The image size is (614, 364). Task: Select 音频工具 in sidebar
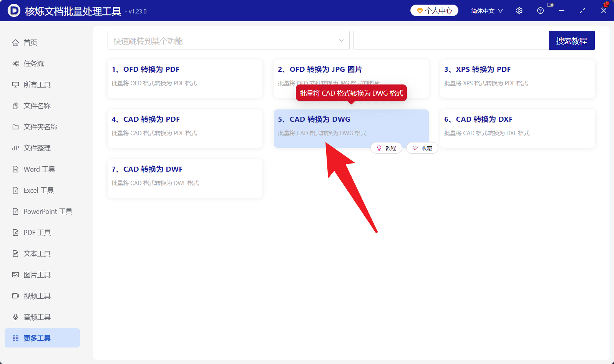[x=42, y=317]
